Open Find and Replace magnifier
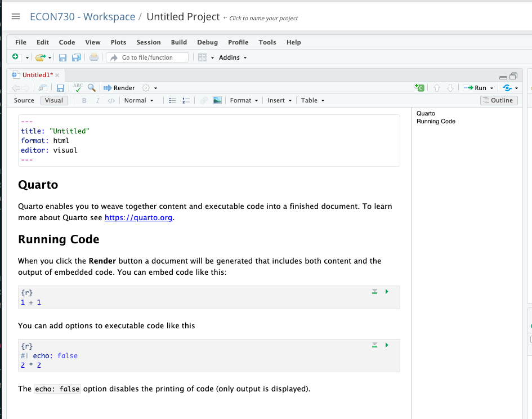This screenshot has height=419, width=532. click(x=91, y=88)
